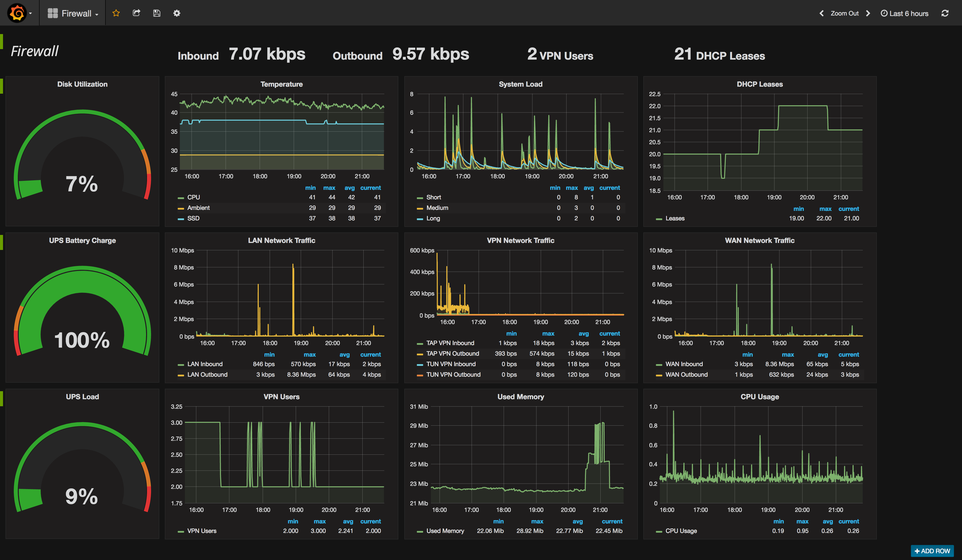Toggle TUN VPN Inbound legend series

pos(450,364)
